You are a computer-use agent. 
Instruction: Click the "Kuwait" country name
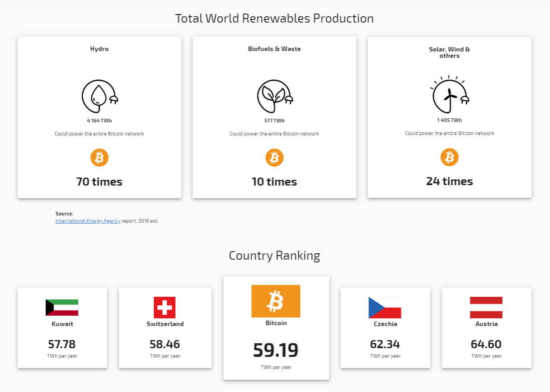tap(62, 324)
